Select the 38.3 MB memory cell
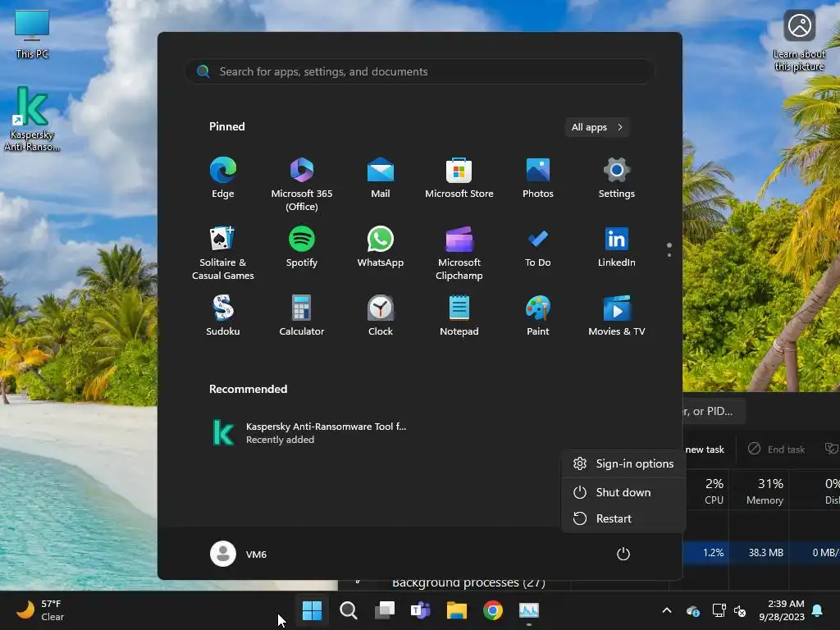The image size is (840, 630). click(x=759, y=552)
